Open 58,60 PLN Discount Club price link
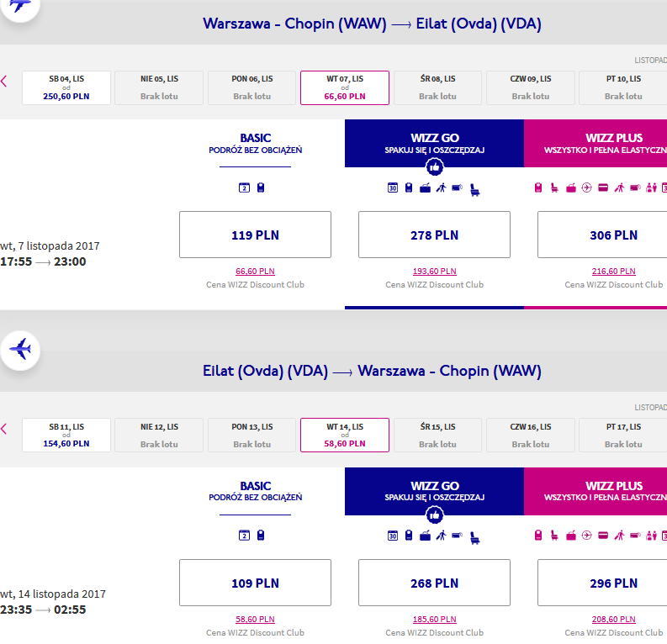Screen dimensions: 667x644 click(255, 620)
